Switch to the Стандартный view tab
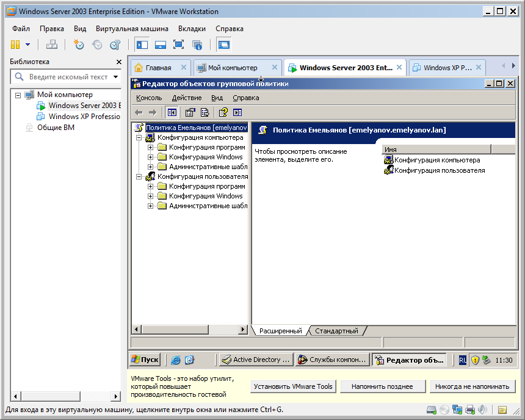This screenshot has height=420, width=525. tap(336, 331)
